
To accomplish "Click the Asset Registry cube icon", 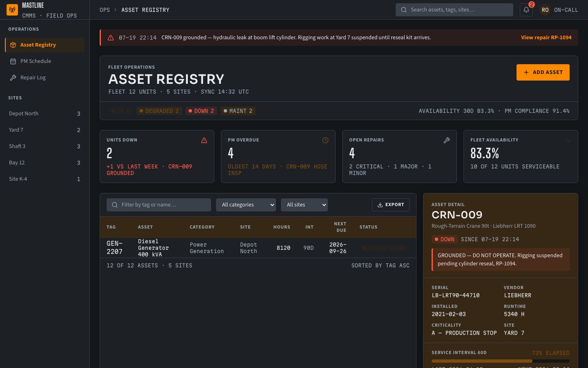I will tap(13, 45).
